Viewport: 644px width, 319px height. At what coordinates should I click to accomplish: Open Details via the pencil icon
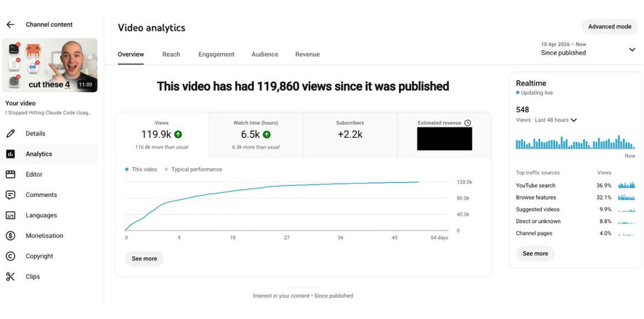pyautogui.click(x=10, y=134)
